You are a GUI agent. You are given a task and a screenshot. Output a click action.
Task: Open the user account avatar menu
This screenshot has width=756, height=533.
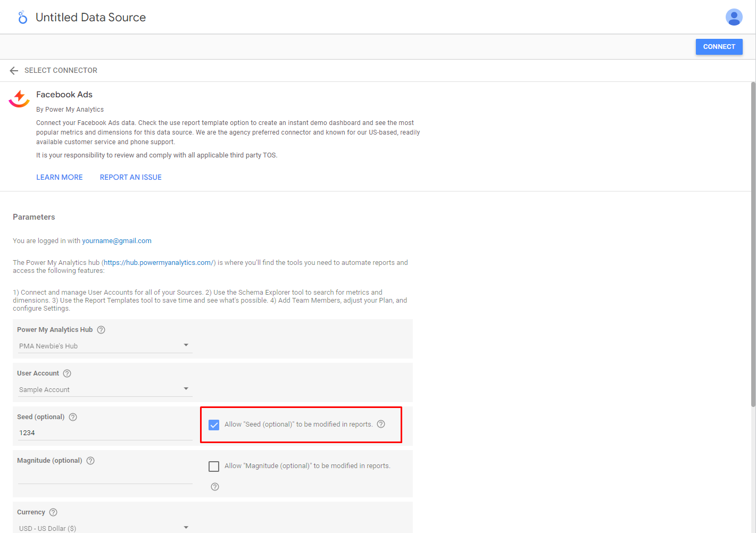click(x=734, y=17)
